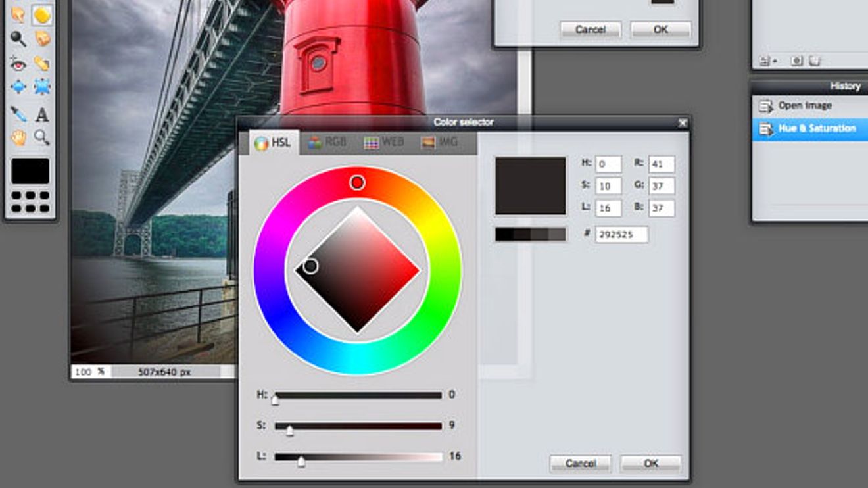Select the yellow Sponge tool

(x=42, y=14)
